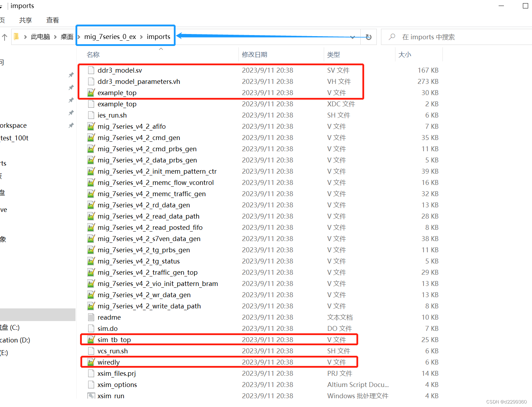Sort files by 名称 column

point(93,54)
